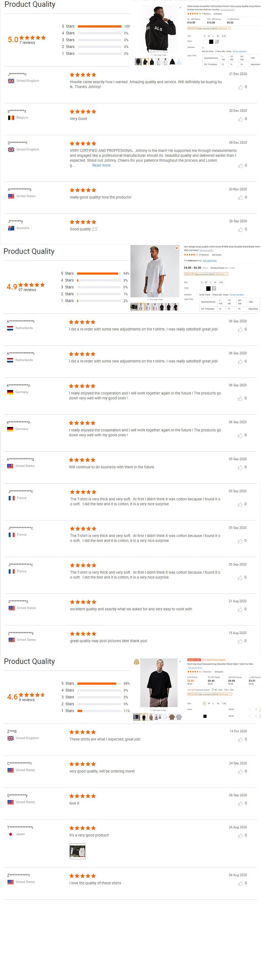The height and width of the screenshot is (980, 261).
Task: Open Get Coupon dropdown in hoodie listing
Action: [224, 28]
